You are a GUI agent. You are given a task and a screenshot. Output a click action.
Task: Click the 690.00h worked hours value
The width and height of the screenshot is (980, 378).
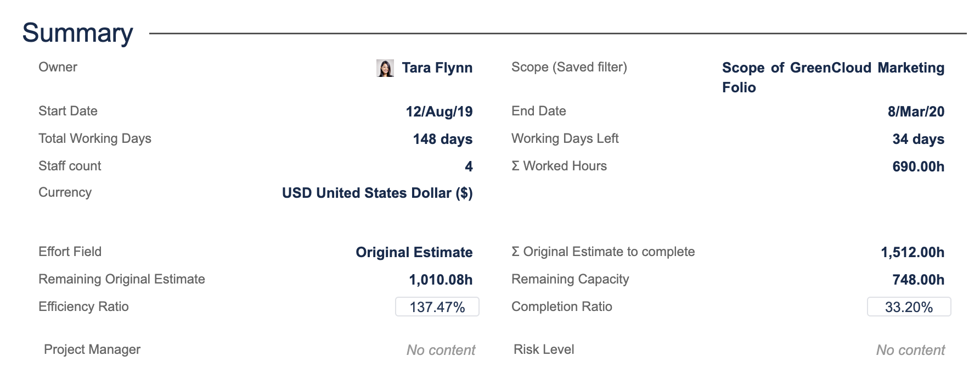pyautogui.click(x=918, y=166)
